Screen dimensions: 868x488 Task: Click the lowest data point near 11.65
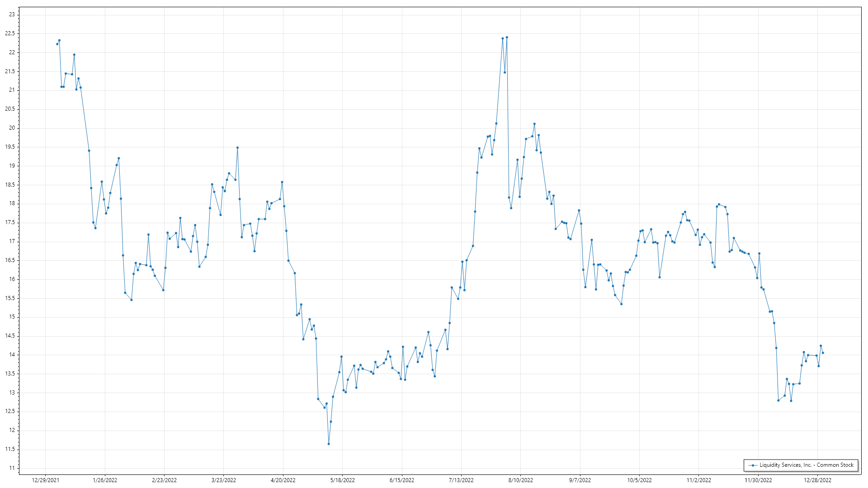(329, 444)
